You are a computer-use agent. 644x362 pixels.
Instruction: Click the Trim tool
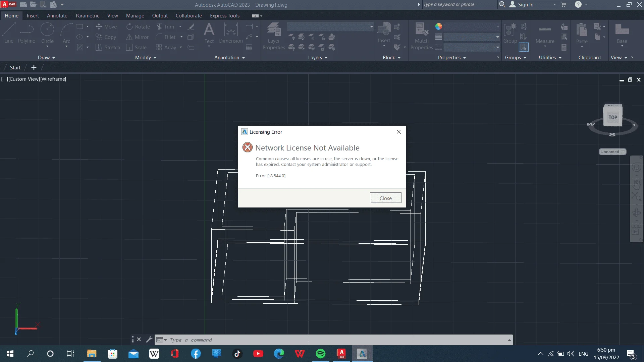[x=165, y=26]
